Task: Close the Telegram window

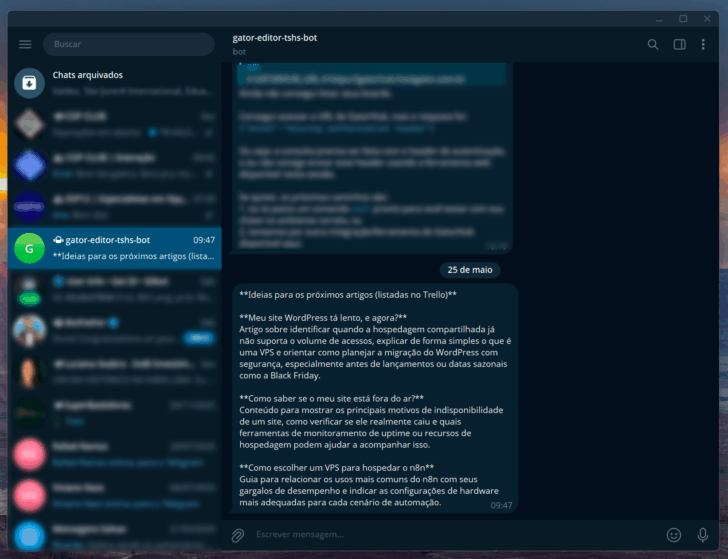Action: click(x=707, y=19)
